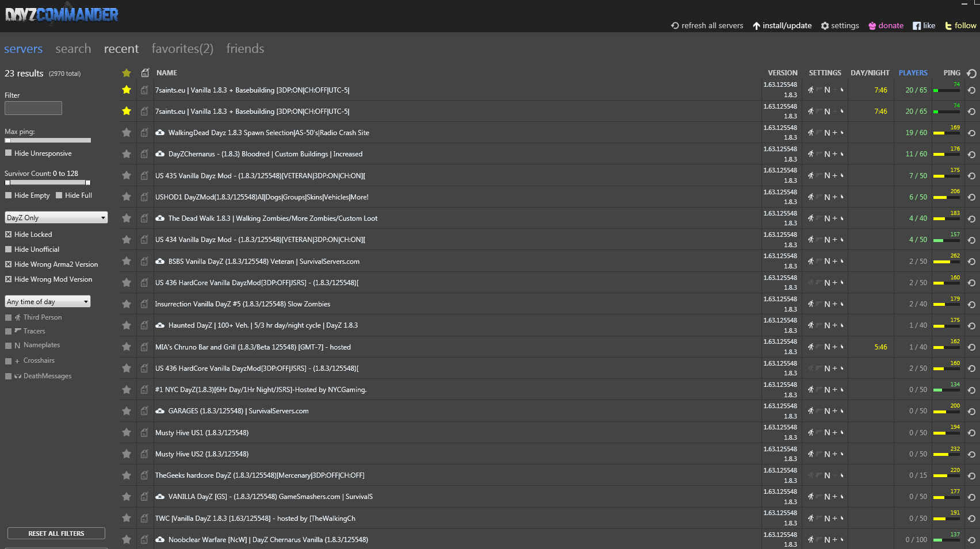This screenshot has width=980, height=549.
Task: Star the DayZChernarus Bloodred server
Action: pos(127,154)
